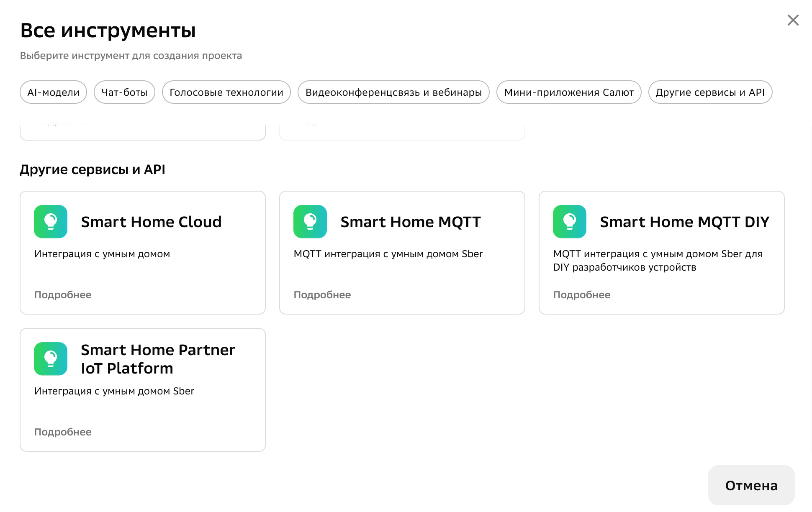Open Подробнее under Smart Home Partner IoT Platform

(63, 432)
